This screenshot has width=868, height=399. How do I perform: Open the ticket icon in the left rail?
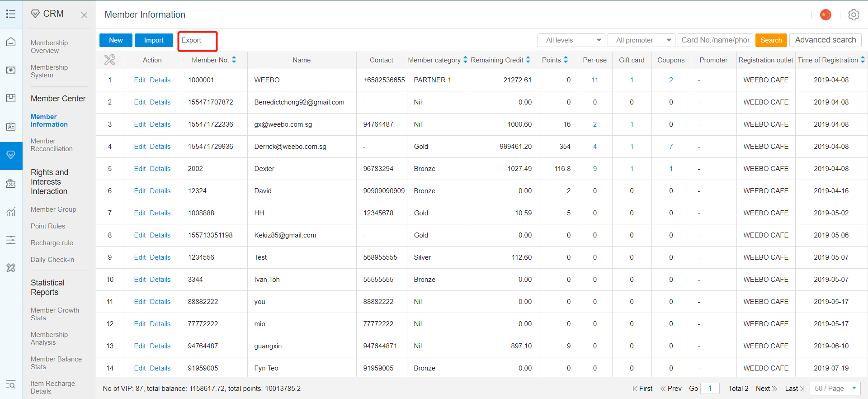coord(11,183)
